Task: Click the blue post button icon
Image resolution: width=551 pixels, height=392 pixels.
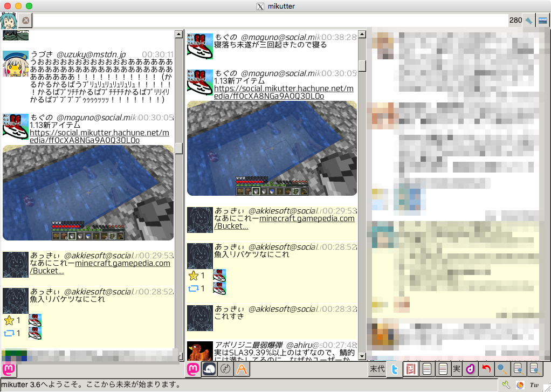Action: tap(529, 20)
